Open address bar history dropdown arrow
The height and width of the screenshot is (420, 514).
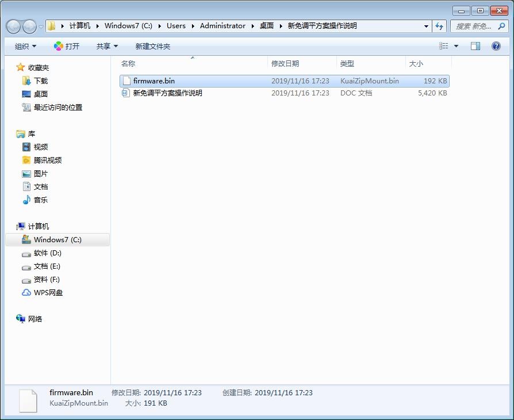426,26
